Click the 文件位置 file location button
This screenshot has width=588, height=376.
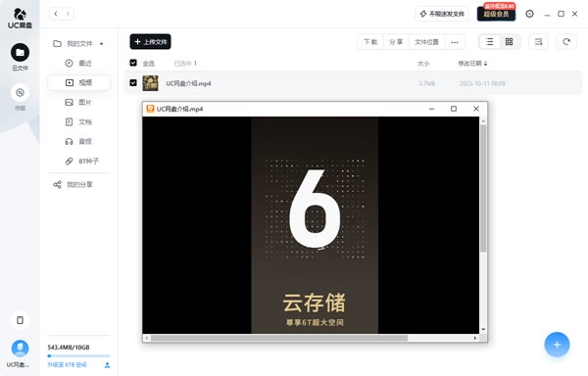[426, 42]
